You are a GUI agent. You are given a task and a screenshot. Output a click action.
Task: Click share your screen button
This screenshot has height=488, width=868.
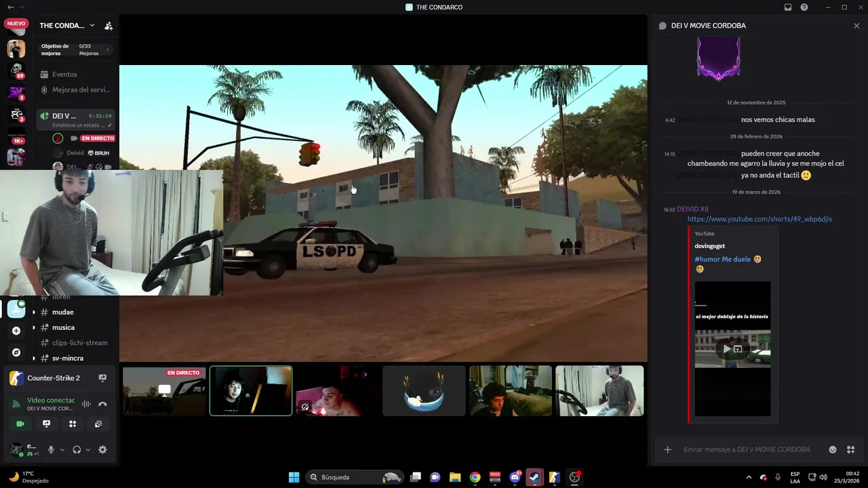(x=46, y=424)
